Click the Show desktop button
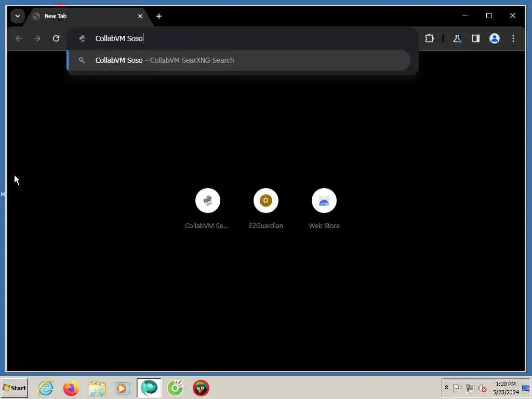This screenshot has height=399, width=532. (527, 388)
